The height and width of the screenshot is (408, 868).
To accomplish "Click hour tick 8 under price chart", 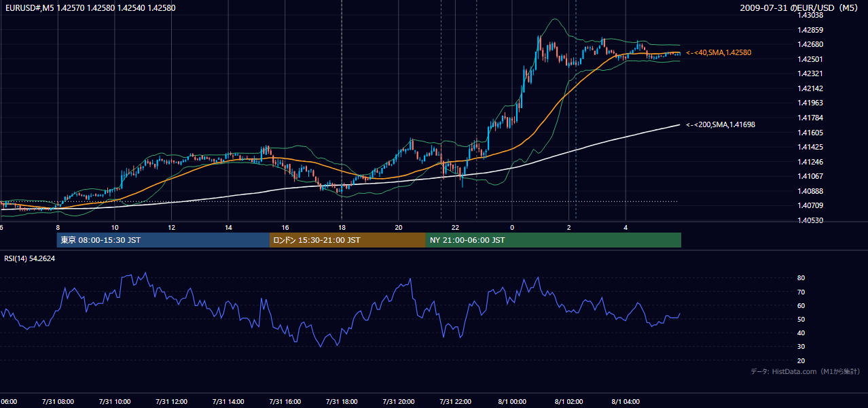I will pos(58,227).
